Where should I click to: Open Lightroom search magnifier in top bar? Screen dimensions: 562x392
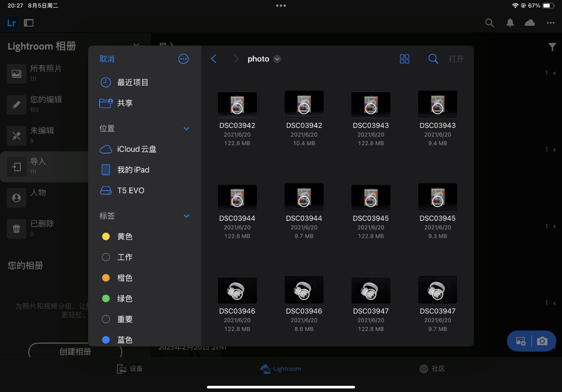[489, 23]
